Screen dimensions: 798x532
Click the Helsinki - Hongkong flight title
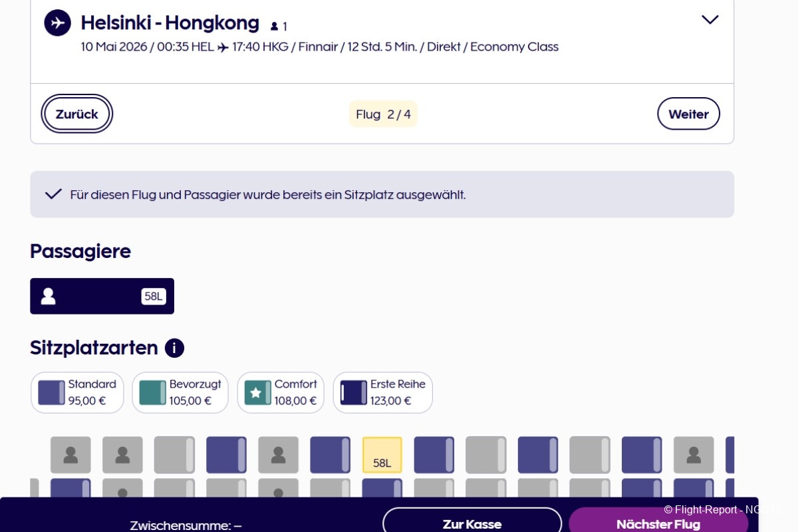pyautogui.click(x=170, y=23)
